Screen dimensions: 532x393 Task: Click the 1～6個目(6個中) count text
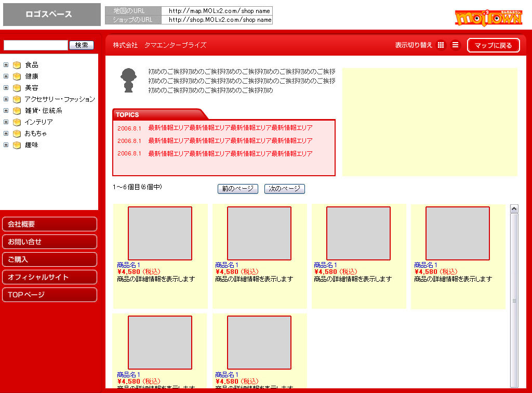pos(137,187)
